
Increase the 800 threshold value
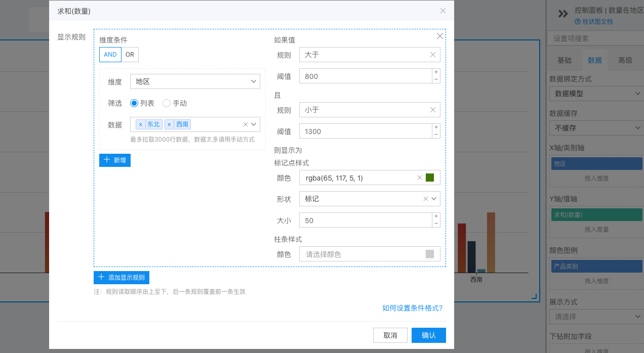[x=436, y=72]
